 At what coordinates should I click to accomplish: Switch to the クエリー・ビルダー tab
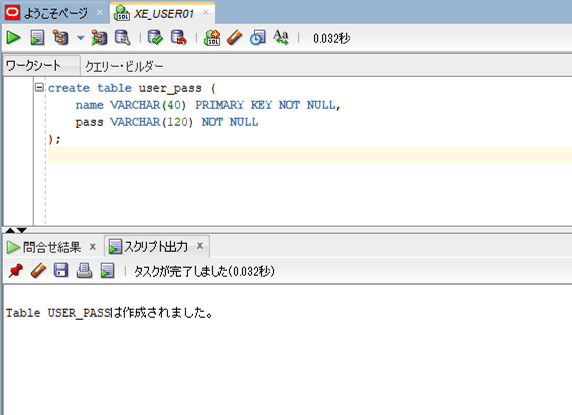(124, 66)
